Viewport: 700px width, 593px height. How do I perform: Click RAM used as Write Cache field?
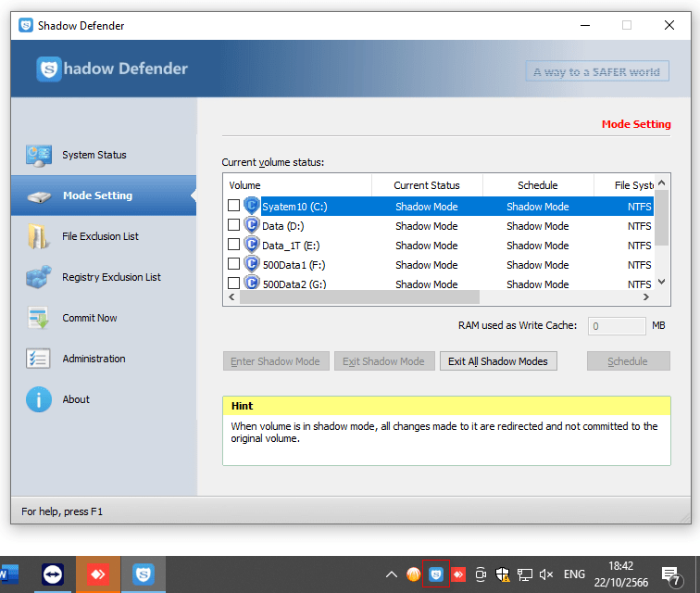coord(616,326)
